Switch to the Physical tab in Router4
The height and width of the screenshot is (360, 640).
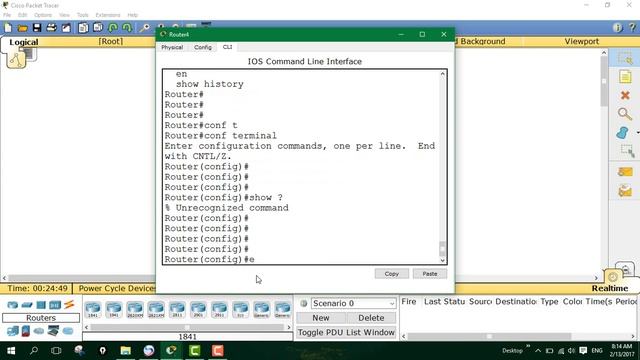click(172, 47)
